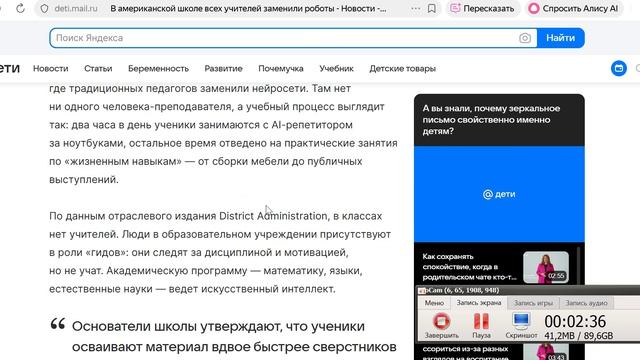640x360 pixels.
Task: Click the Пересказать button
Action: coord(482,8)
